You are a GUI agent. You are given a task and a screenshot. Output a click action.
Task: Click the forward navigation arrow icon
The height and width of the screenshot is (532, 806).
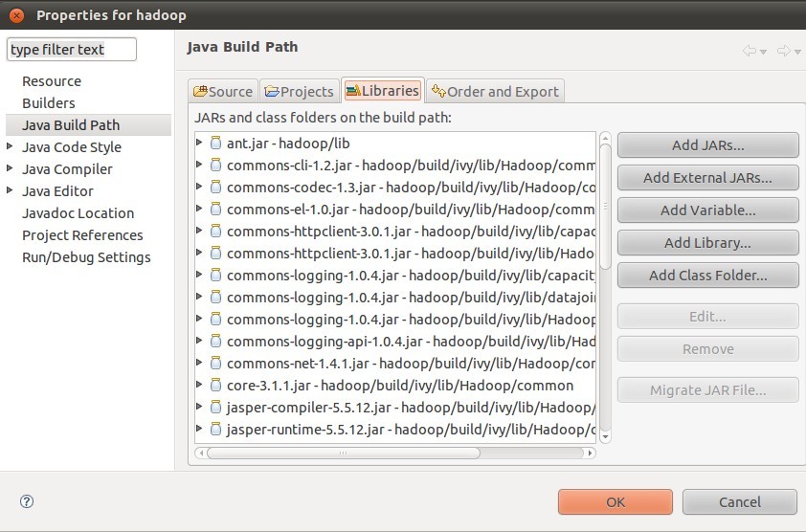coord(783,51)
